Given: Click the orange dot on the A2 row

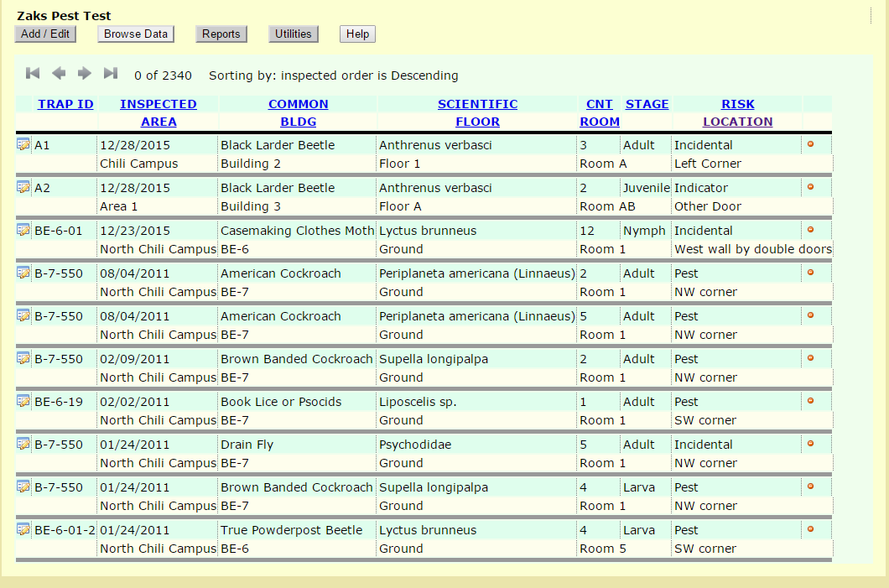Looking at the screenshot, I should (811, 186).
